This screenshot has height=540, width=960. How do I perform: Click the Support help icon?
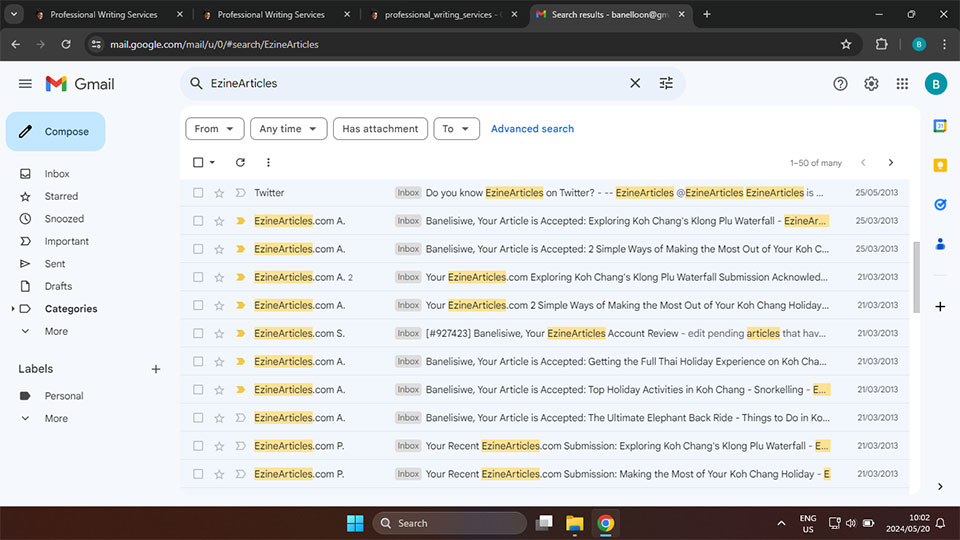pyautogui.click(x=840, y=84)
